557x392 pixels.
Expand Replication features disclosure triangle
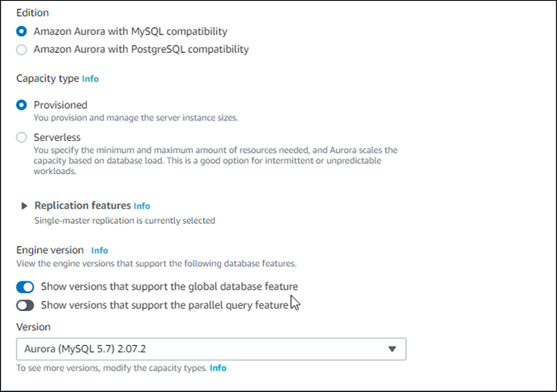[x=24, y=205]
